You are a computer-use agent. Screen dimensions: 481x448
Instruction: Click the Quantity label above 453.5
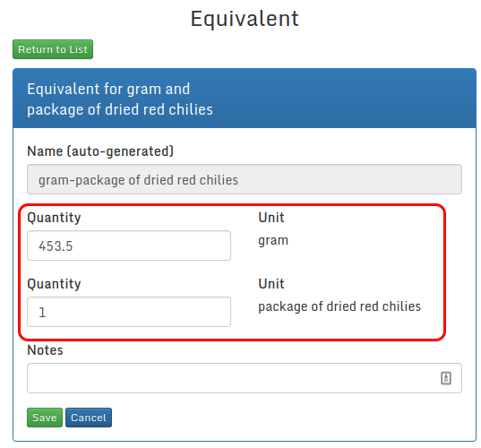[x=54, y=218]
